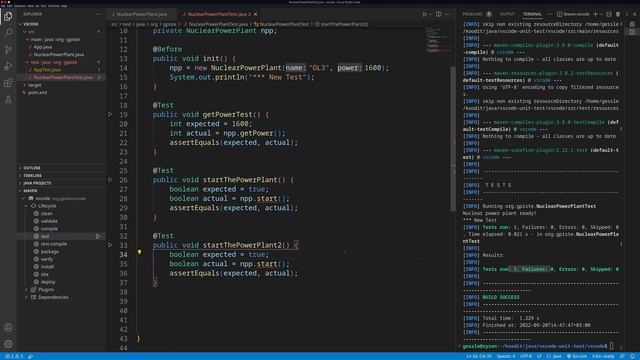Run startThePowerPlant test from gutter

point(110,180)
